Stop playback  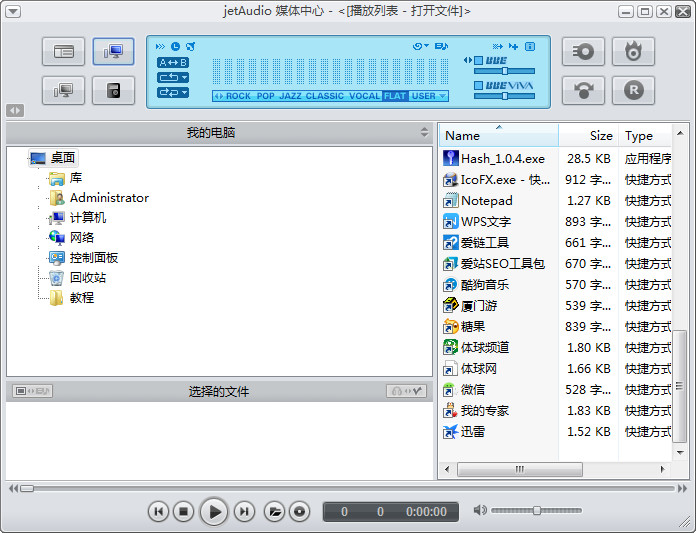[x=183, y=512]
